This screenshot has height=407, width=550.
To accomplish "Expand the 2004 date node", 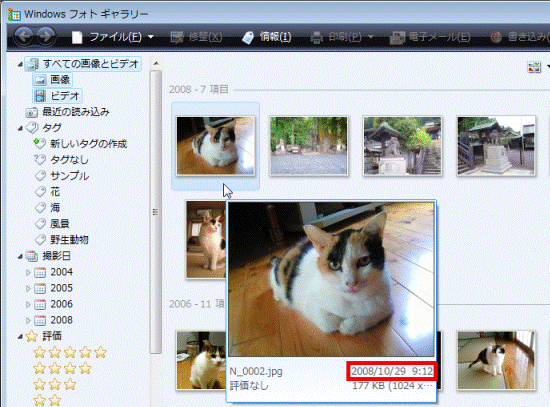I will tap(28, 272).
